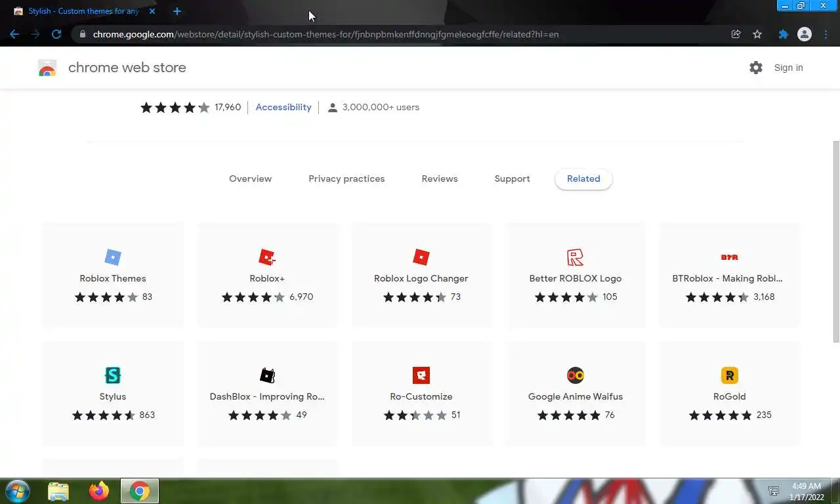The image size is (840, 504).
Task: Open a new Chrome tab
Action: [x=177, y=11]
